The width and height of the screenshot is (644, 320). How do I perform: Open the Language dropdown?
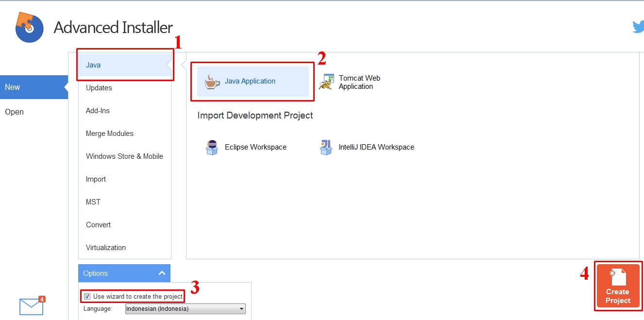241,309
